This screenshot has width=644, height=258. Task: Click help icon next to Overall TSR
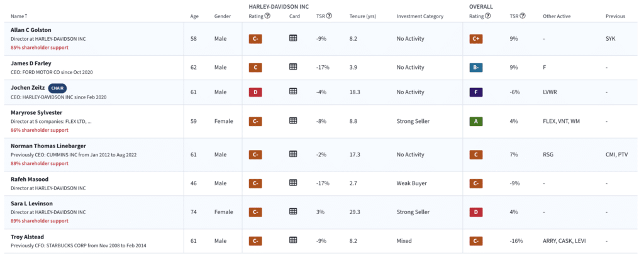(523, 16)
